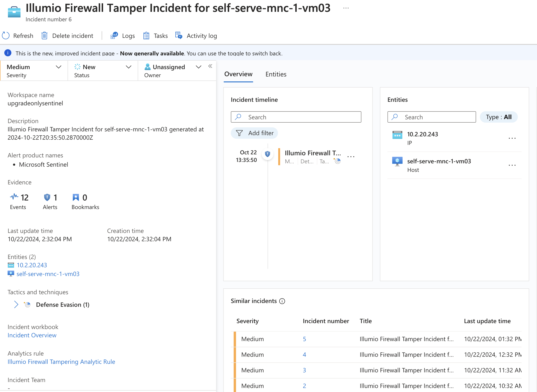
Task: Click the blue info icon in banner
Action: click(x=8, y=53)
